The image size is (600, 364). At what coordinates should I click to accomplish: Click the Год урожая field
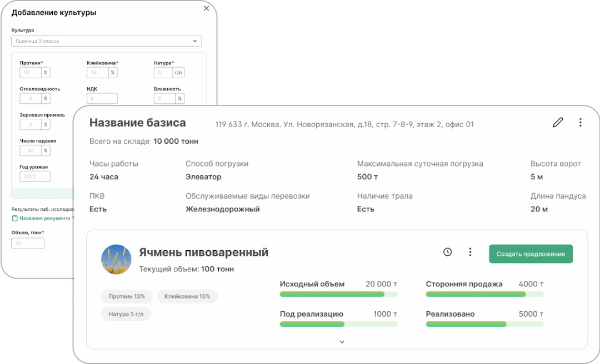(35, 176)
